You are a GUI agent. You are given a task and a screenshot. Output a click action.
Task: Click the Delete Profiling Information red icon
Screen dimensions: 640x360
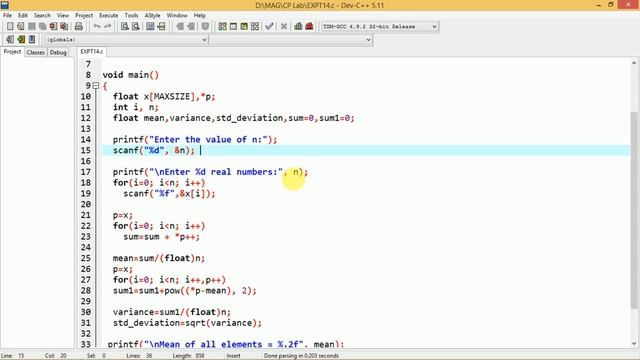coord(309,27)
